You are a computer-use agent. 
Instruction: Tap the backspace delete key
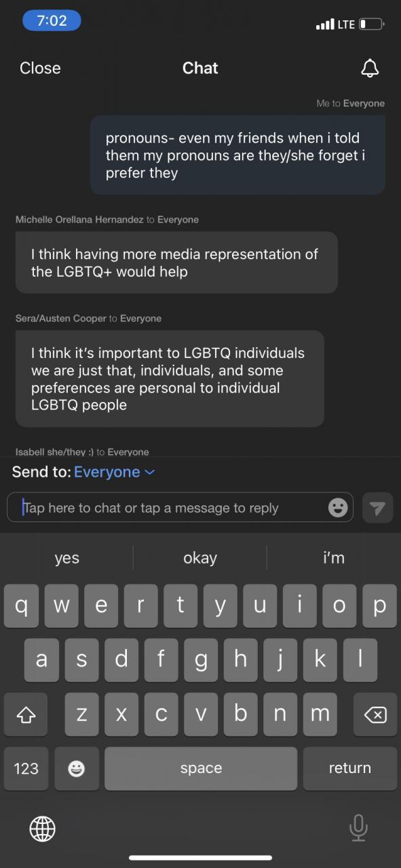[375, 714]
